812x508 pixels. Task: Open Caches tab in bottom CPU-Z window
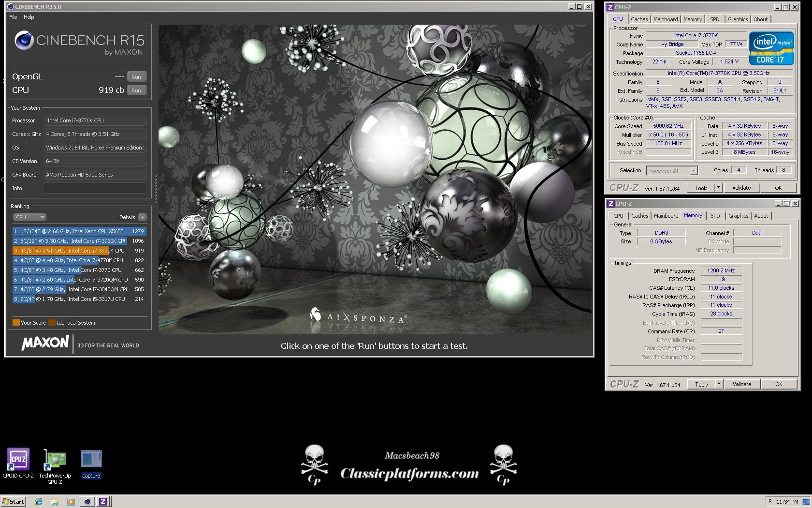[639, 216]
